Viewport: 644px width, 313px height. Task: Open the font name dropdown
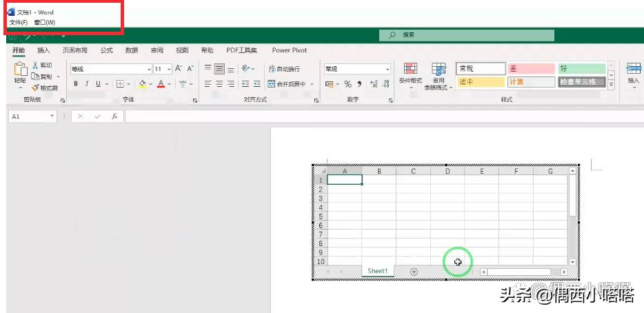click(148, 70)
